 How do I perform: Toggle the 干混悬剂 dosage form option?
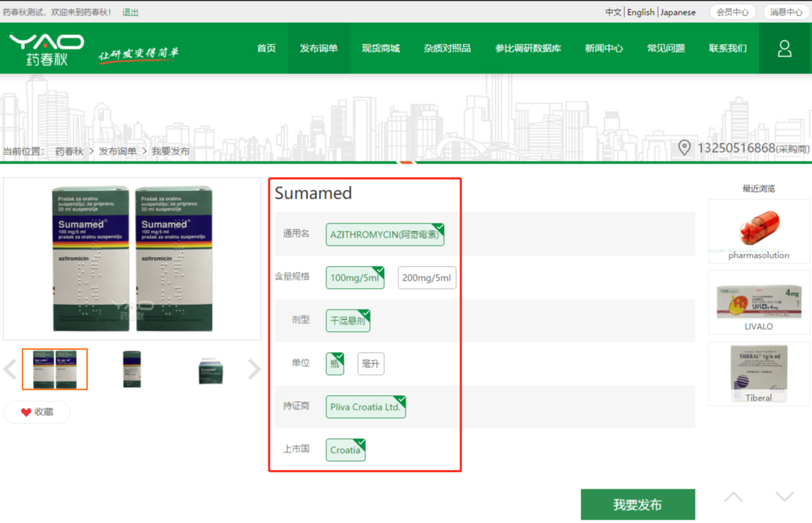point(348,320)
